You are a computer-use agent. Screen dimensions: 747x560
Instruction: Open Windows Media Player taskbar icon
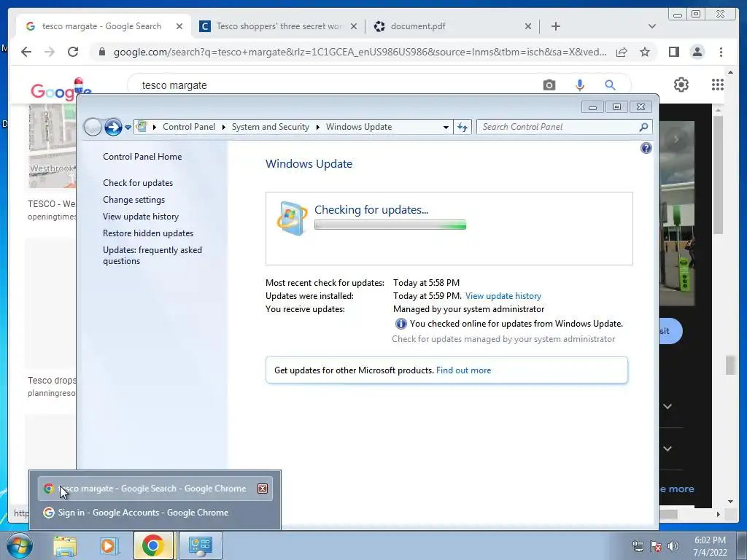109,545
